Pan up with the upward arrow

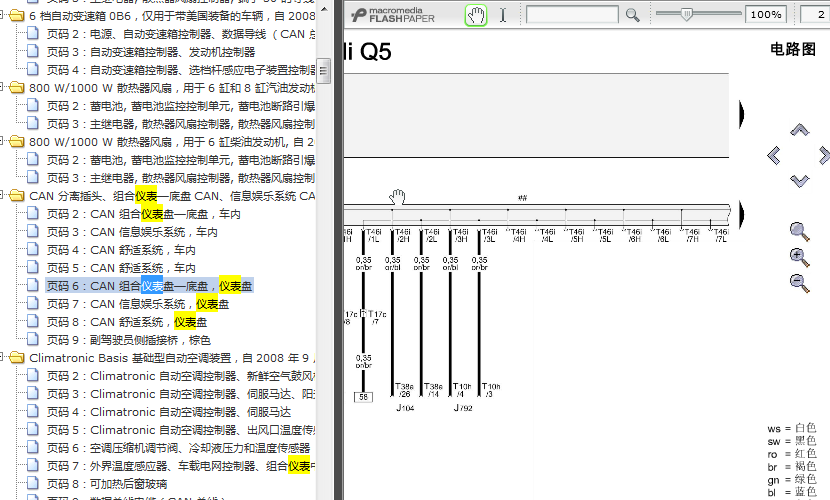800,130
